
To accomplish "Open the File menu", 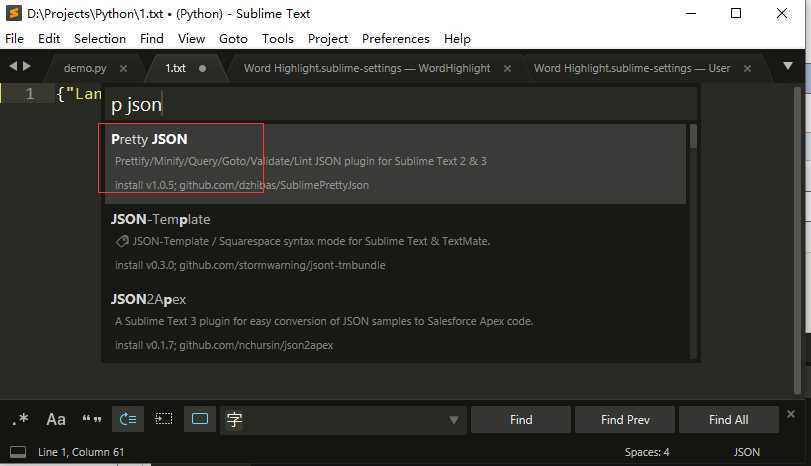I will click(x=14, y=39).
